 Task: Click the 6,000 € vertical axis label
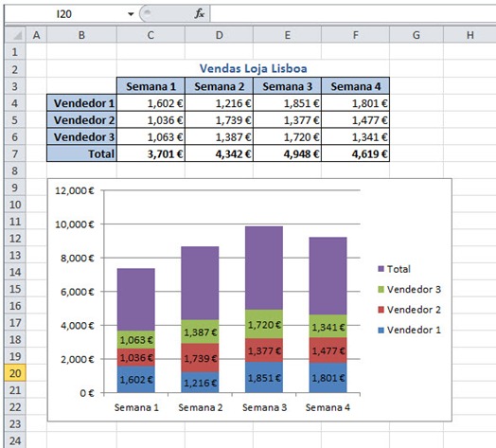click(x=78, y=292)
